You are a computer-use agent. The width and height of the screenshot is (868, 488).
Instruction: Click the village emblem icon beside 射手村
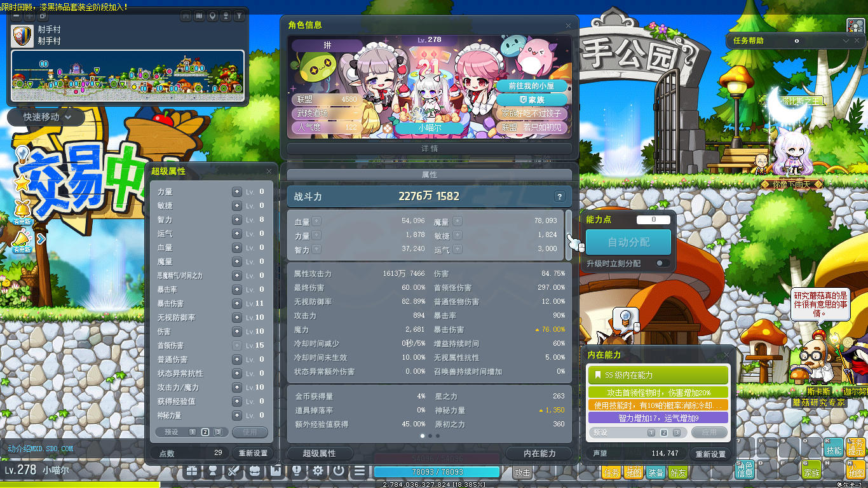tap(23, 36)
